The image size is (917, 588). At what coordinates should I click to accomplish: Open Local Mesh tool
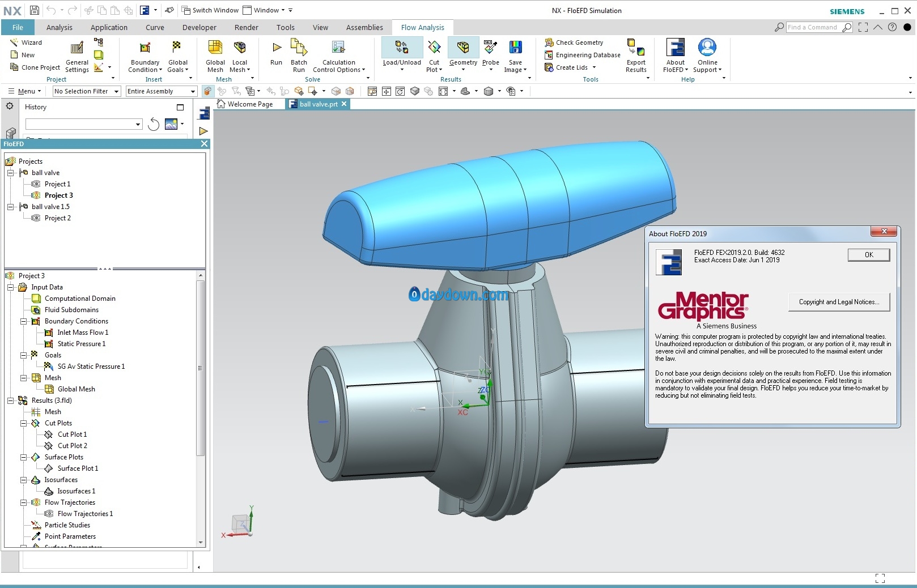click(x=240, y=57)
